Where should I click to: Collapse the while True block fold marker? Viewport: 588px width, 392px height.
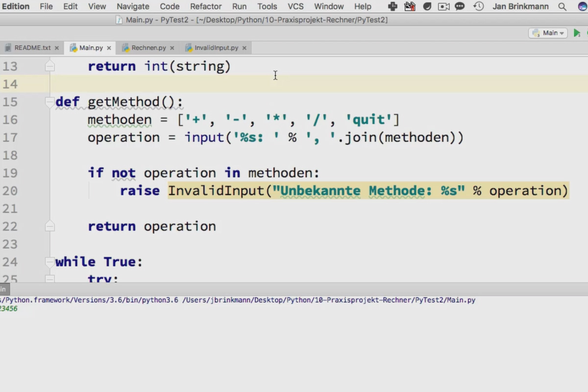(x=49, y=262)
